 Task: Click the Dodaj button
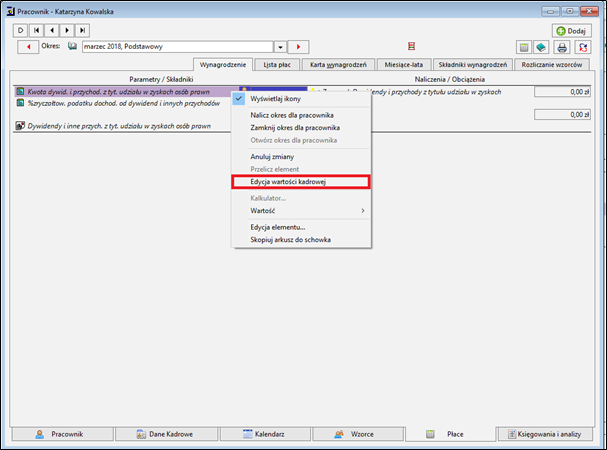tap(571, 31)
